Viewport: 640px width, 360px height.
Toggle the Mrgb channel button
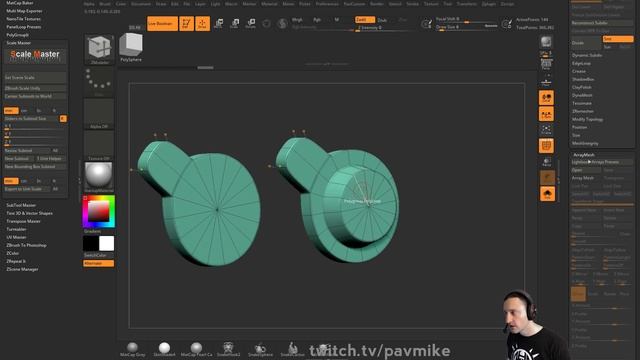[x=297, y=20]
